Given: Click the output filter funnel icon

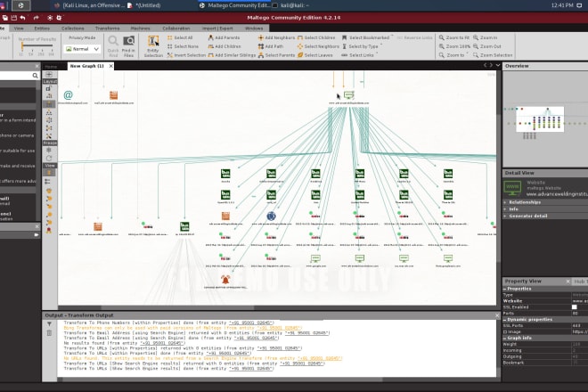Looking at the screenshot, I should 49,324.
